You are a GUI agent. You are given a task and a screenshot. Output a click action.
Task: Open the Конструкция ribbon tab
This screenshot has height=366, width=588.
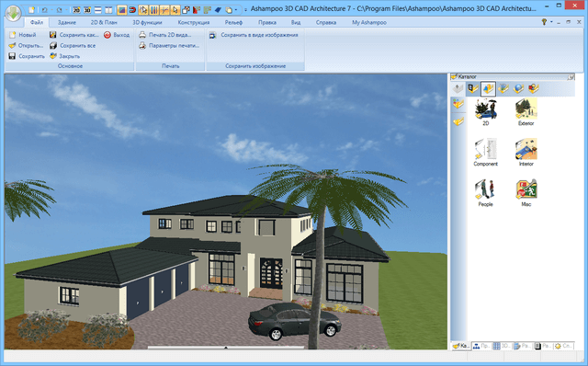(194, 22)
